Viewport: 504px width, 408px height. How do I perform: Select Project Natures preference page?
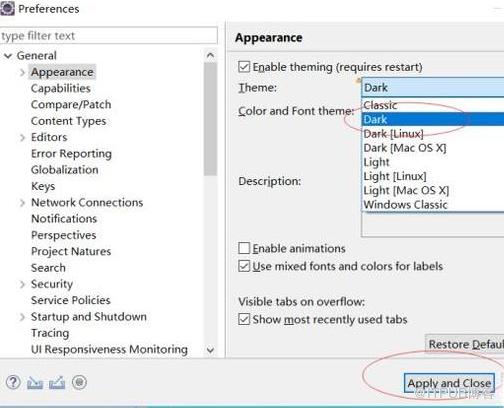tap(71, 252)
